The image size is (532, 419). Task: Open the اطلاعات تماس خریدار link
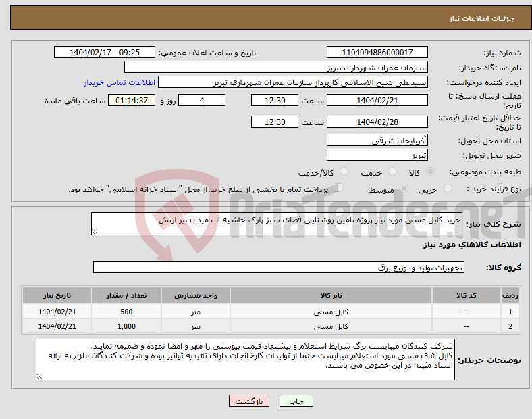tap(119, 82)
